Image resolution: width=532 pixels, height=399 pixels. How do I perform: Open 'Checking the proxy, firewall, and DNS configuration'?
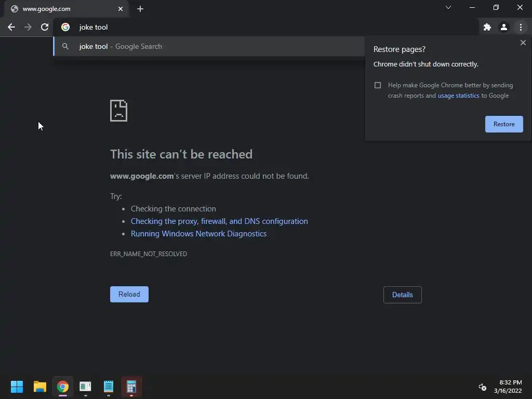pyautogui.click(x=219, y=221)
